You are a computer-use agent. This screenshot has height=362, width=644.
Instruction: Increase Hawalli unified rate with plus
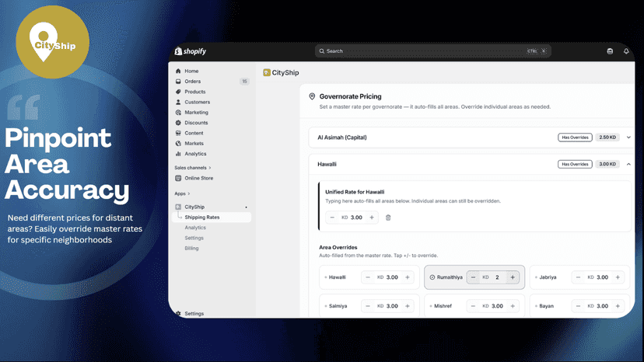[x=372, y=218]
